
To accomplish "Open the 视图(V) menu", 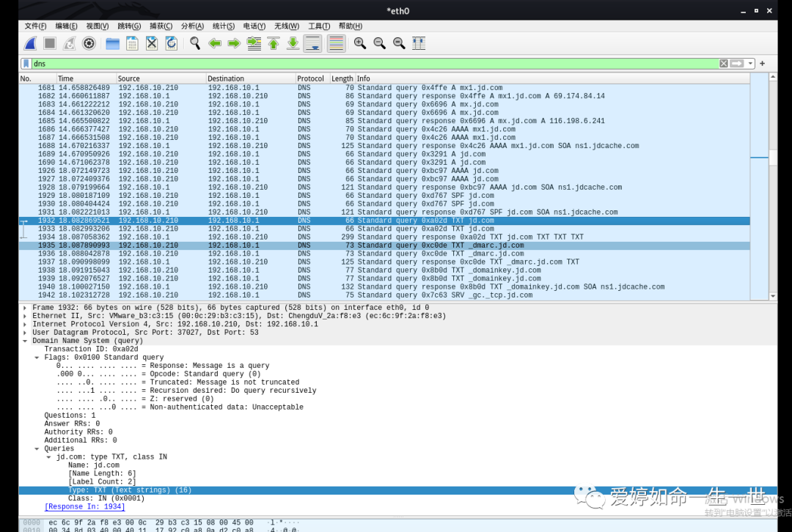I will point(98,26).
